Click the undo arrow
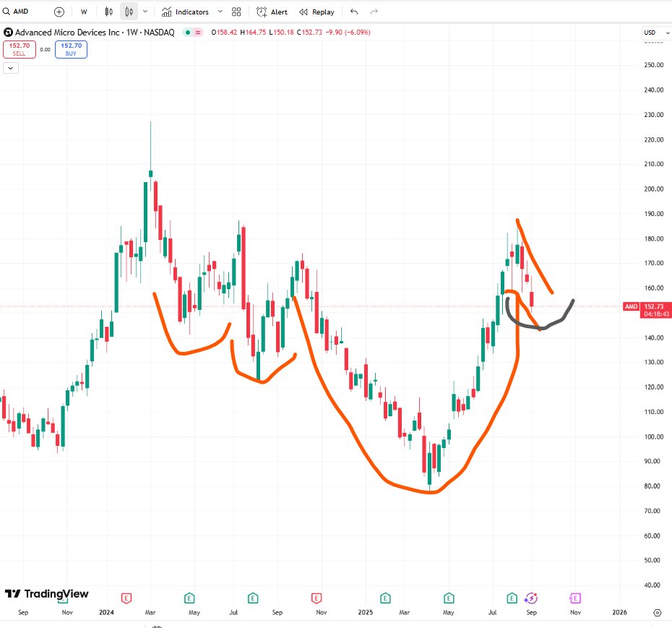Screen dimensions: 672x628 (x=354, y=12)
